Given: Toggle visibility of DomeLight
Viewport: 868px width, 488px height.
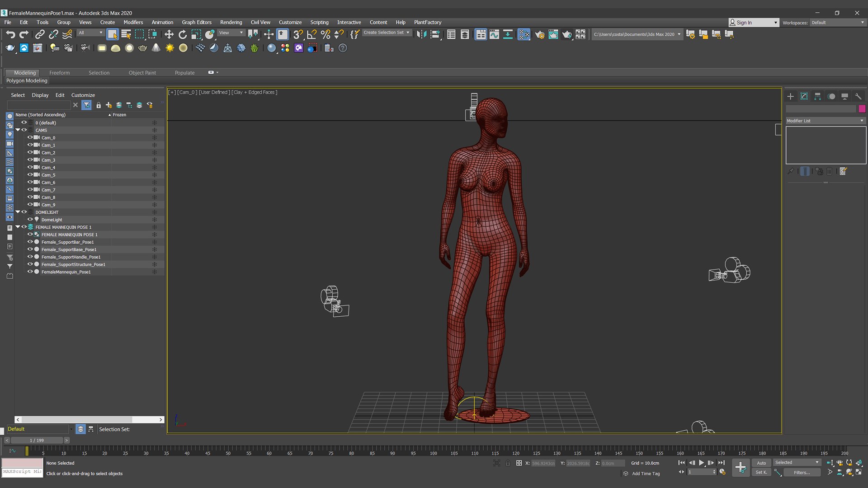Looking at the screenshot, I should click(30, 220).
